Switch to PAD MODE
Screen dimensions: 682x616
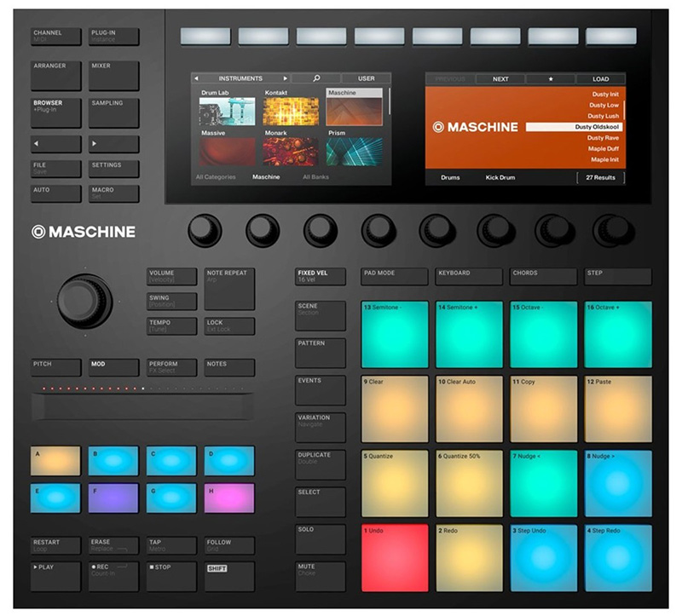pos(395,277)
